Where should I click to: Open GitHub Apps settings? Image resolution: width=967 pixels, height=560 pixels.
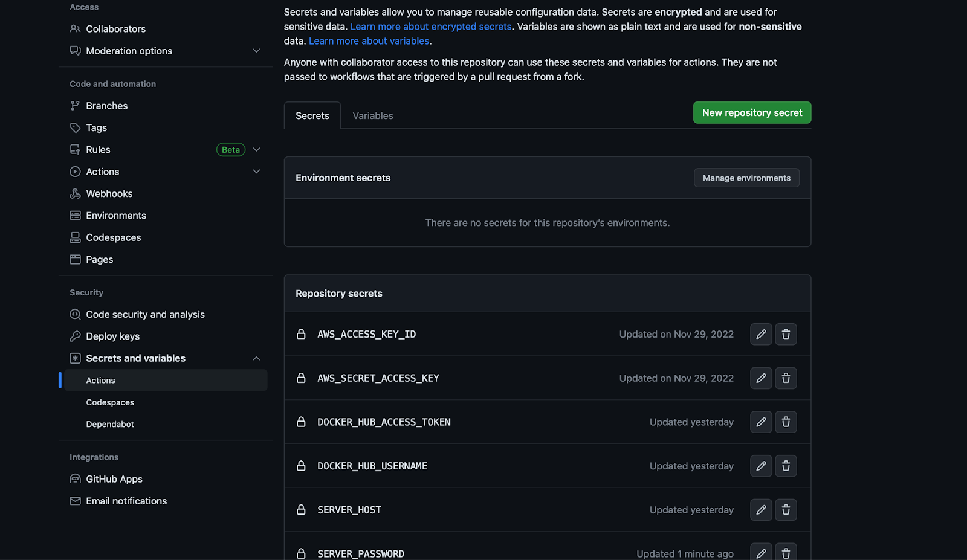click(x=114, y=478)
